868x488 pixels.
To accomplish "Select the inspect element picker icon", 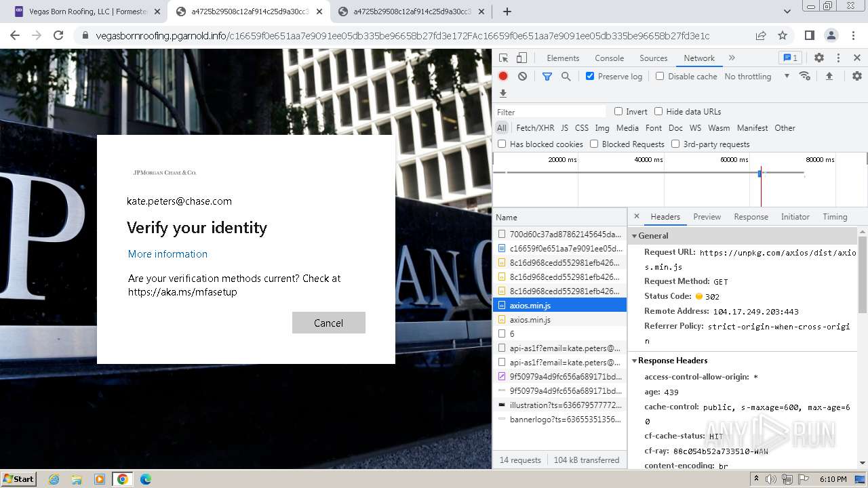I will [503, 58].
